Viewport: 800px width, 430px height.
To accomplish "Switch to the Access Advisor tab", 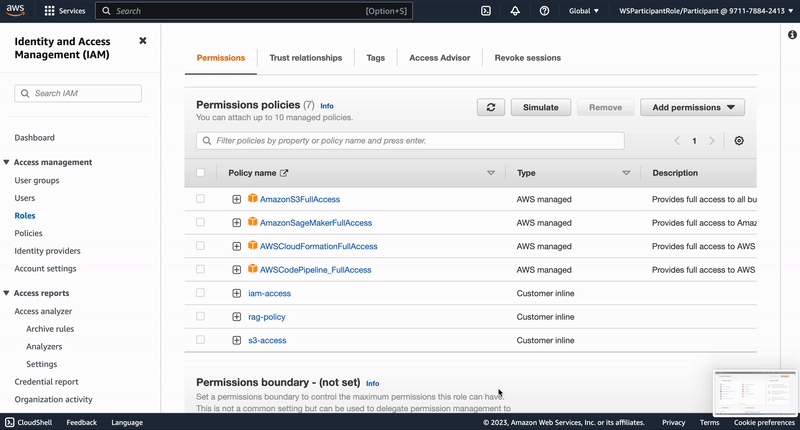I will pyautogui.click(x=440, y=58).
